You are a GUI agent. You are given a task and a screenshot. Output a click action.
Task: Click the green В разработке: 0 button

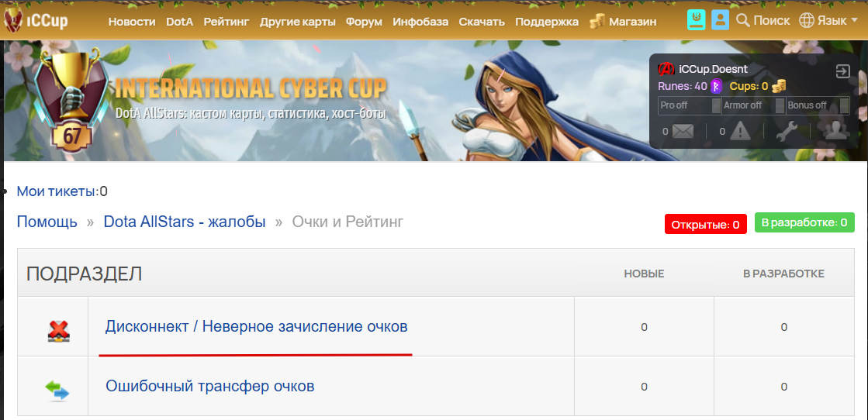click(804, 223)
